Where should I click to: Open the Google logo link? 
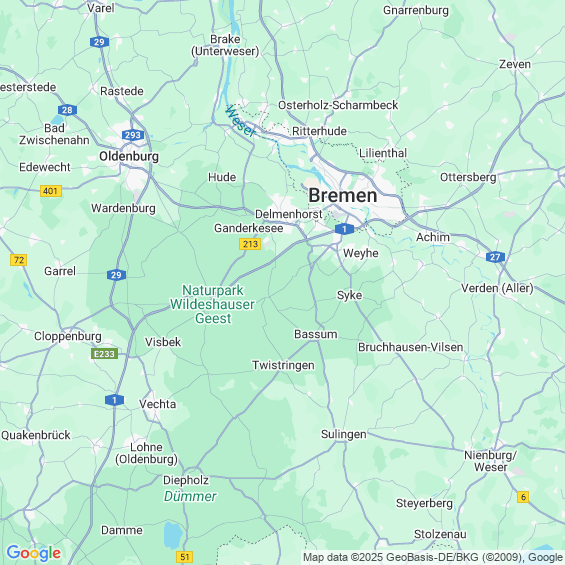34,553
